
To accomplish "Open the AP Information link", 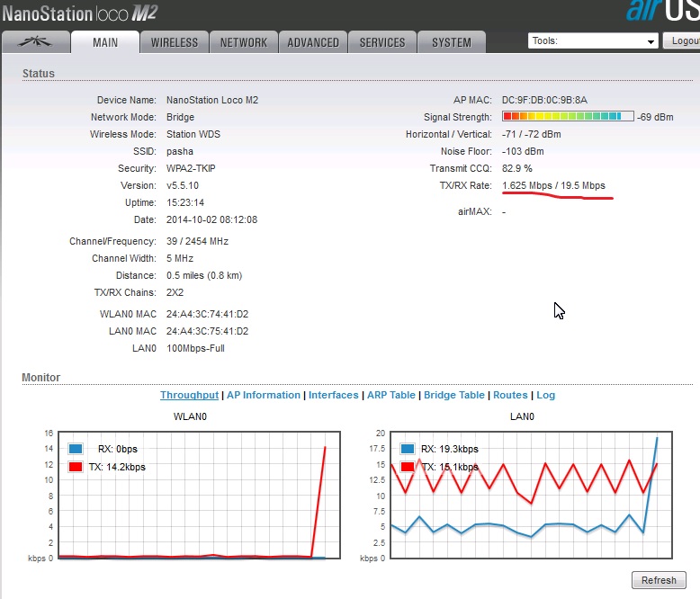I will coord(264,395).
